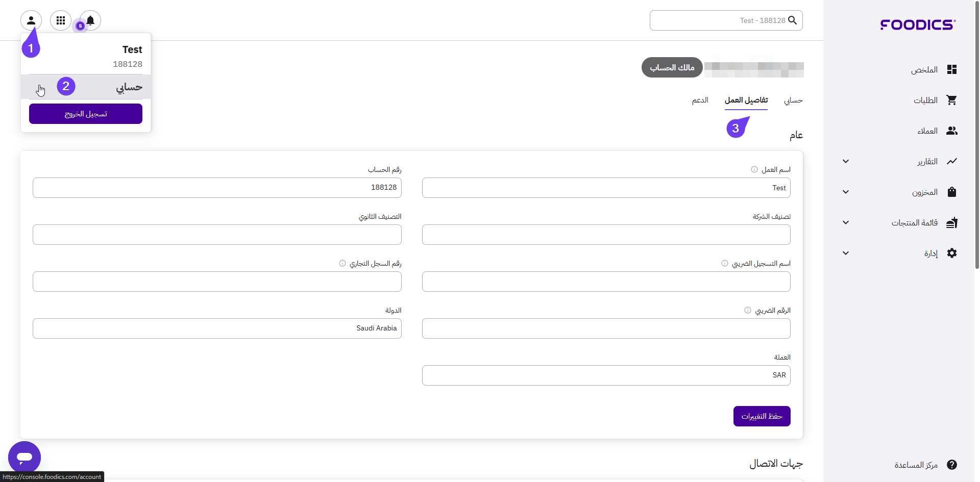Open the apps grid icon

[61, 20]
